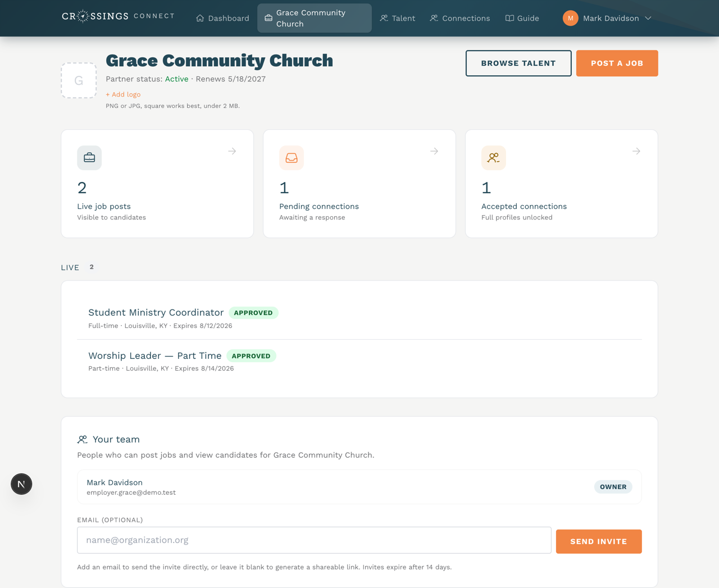Open the Connections nav item
This screenshot has width=719, height=588.
pos(460,18)
